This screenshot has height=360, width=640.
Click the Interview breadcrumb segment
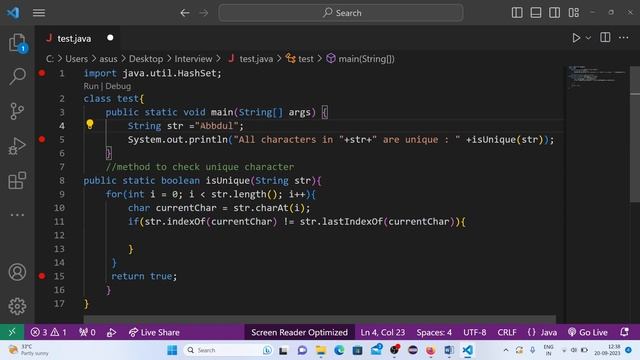tap(193, 59)
